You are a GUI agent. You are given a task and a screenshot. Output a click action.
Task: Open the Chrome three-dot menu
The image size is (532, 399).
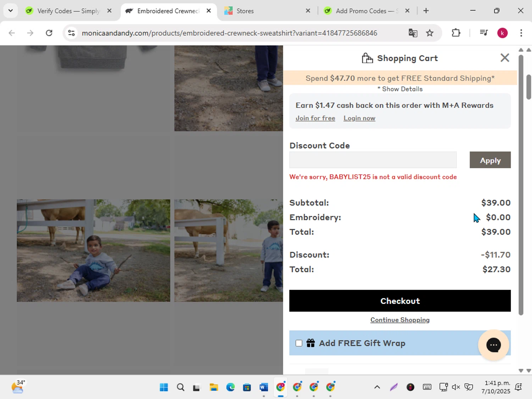(521, 33)
